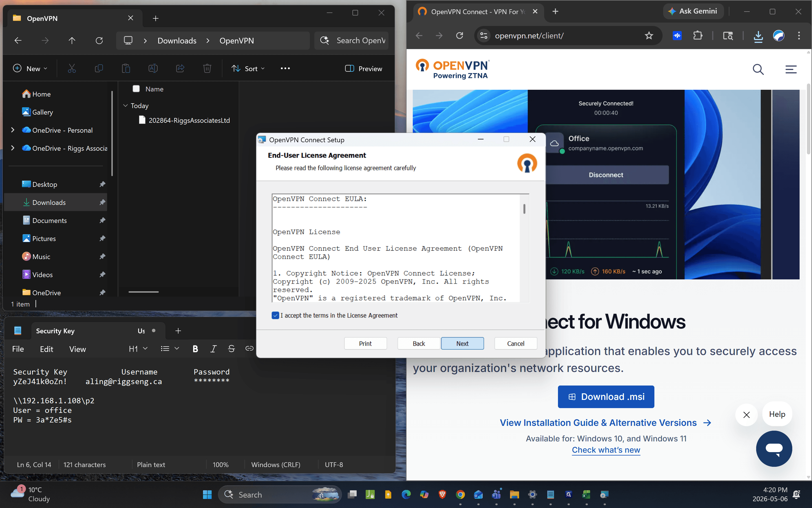The image size is (812, 508).
Task: Tick the select-all checkbox beside the Name column
Action: [x=136, y=89]
